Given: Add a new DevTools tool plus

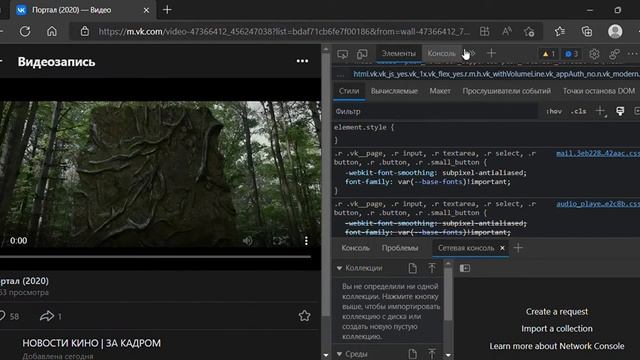Looking at the screenshot, I should point(491,53).
